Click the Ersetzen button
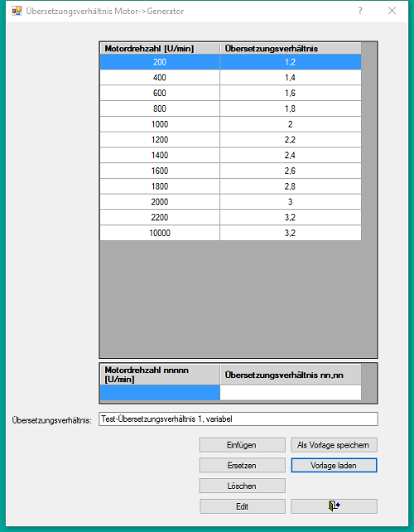414x532 pixels. (242, 465)
